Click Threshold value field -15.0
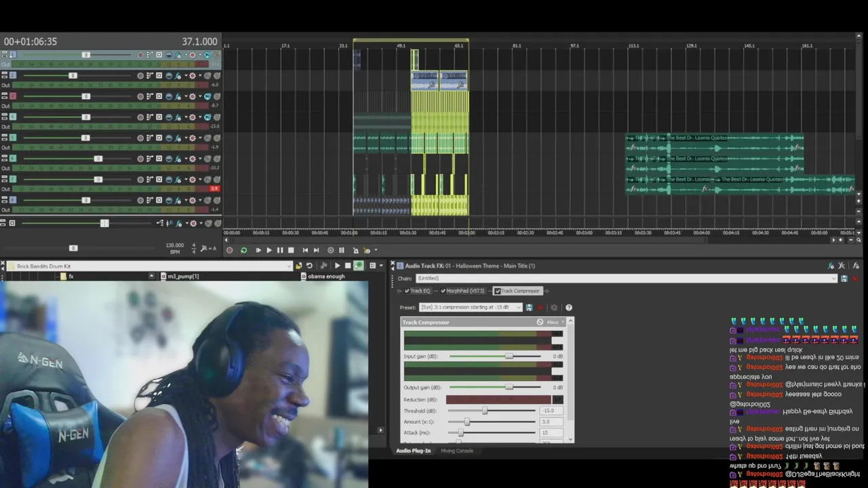 [551, 411]
